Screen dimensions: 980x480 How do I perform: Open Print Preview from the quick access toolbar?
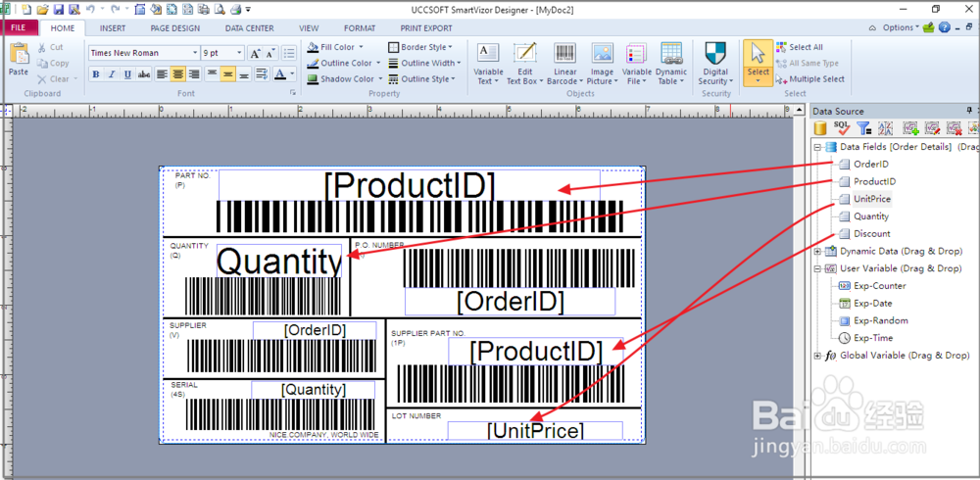[x=219, y=10]
